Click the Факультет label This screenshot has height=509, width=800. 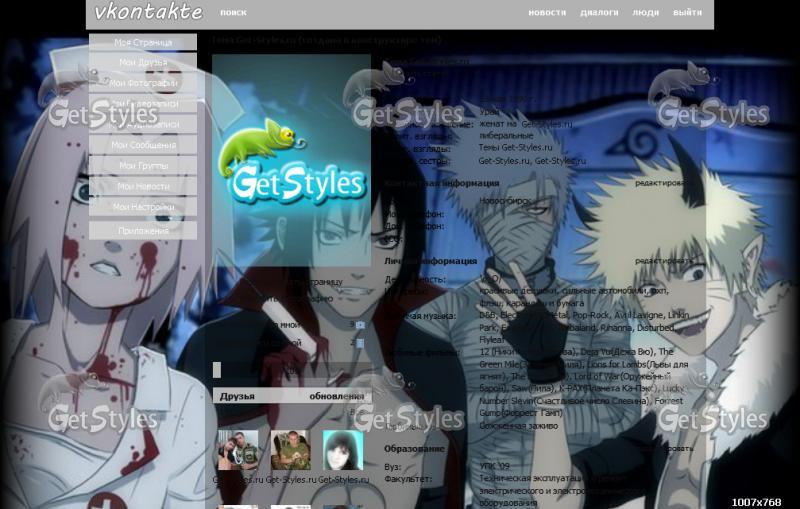tap(408, 479)
